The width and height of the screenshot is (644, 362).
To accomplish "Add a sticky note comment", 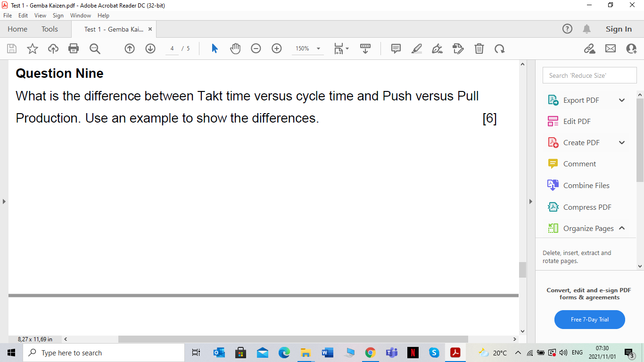I will [x=396, y=49].
